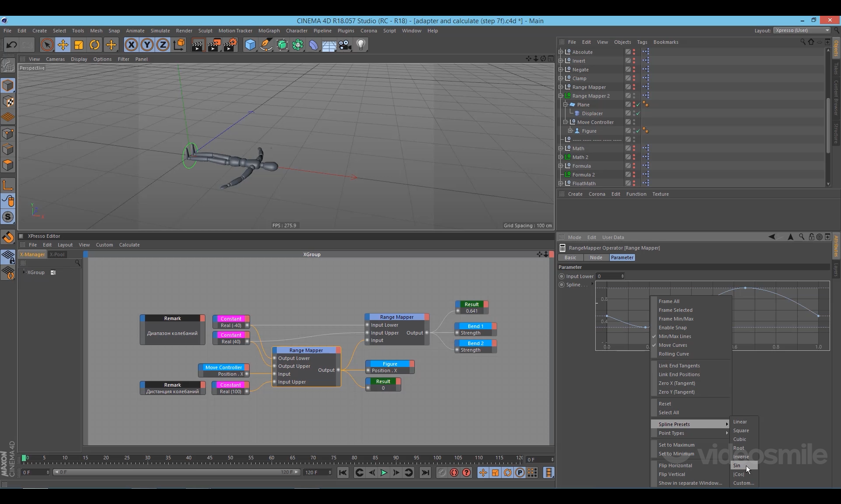Click the Input Lower animation dot

562,276
